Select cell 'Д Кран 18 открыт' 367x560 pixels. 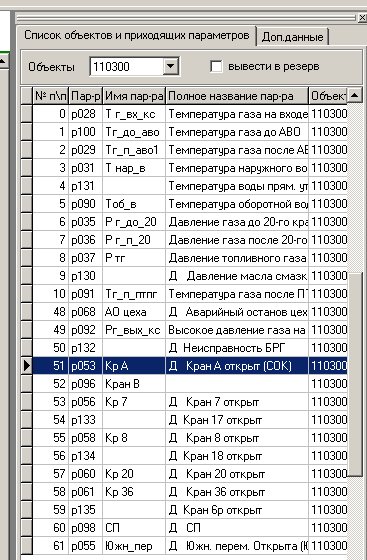point(237,456)
